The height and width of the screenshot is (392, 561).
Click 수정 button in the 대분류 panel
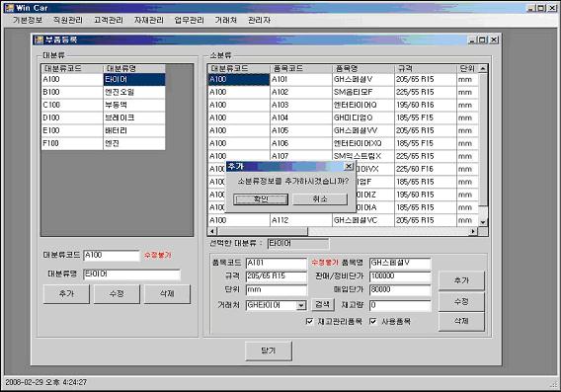click(x=117, y=294)
